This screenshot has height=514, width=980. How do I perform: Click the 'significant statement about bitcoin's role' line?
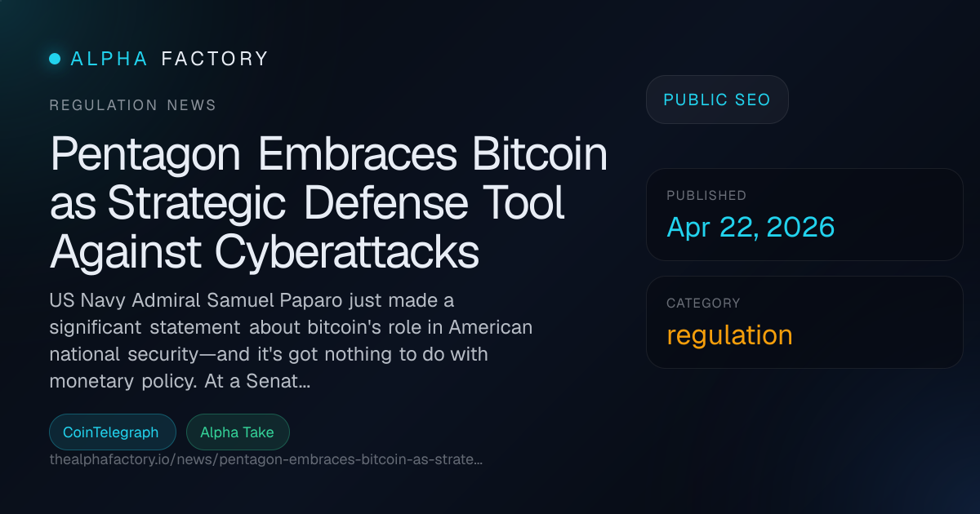coord(290,328)
